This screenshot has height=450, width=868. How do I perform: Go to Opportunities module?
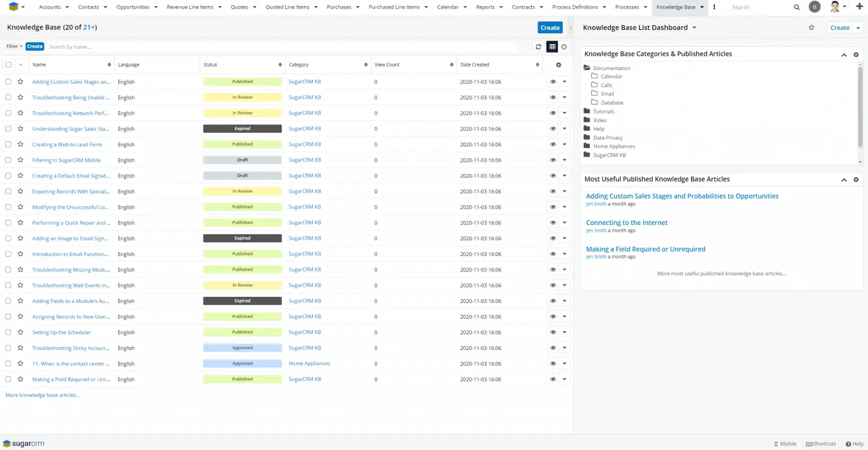tap(133, 7)
